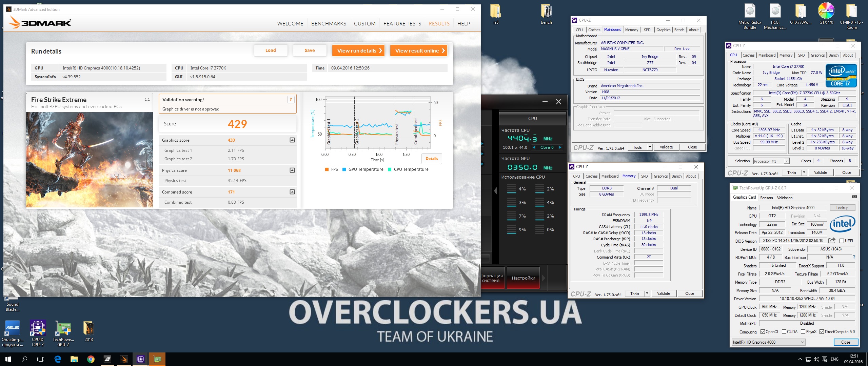
Task: Launch CPUID CPU-Z desktop shortcut
Action: [38, 334]
